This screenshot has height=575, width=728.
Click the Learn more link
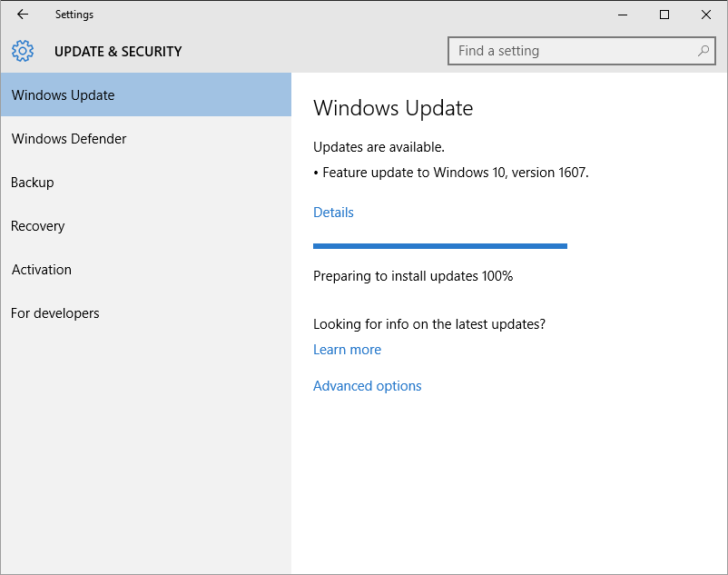tap(347, 350)
